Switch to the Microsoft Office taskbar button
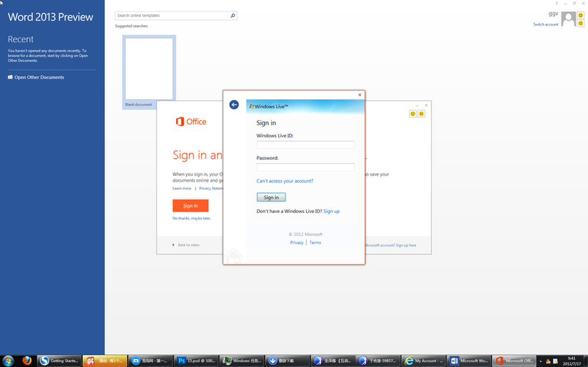 click(x=514, y=361)
